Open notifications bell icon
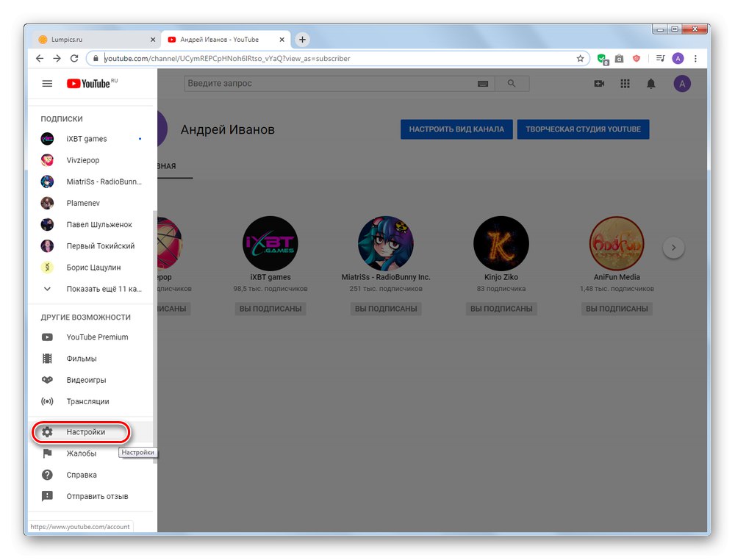The height and width of the screenshot is (560, 735). [651, 84]
